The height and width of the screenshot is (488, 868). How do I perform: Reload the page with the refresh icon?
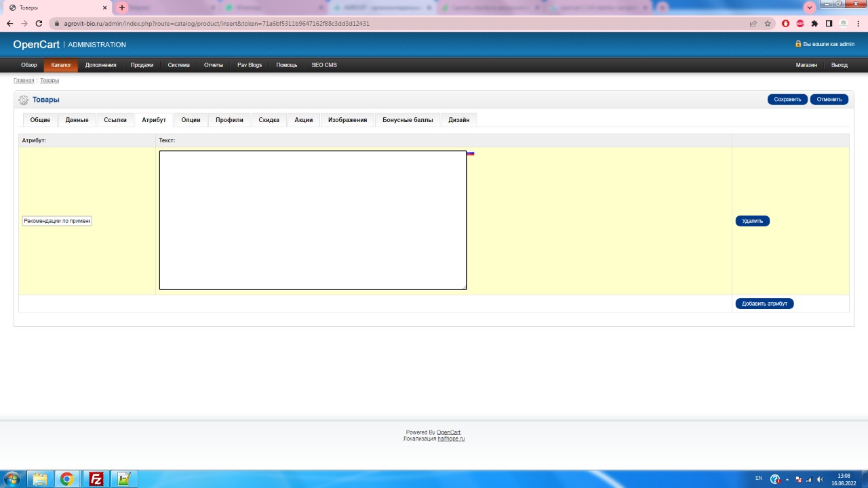(39, 23)
